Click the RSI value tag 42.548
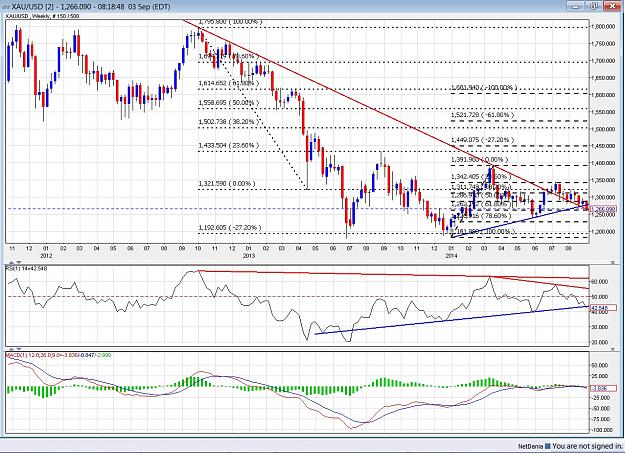The height and width of the screenshot is (453, 625). tap(603, 307)
